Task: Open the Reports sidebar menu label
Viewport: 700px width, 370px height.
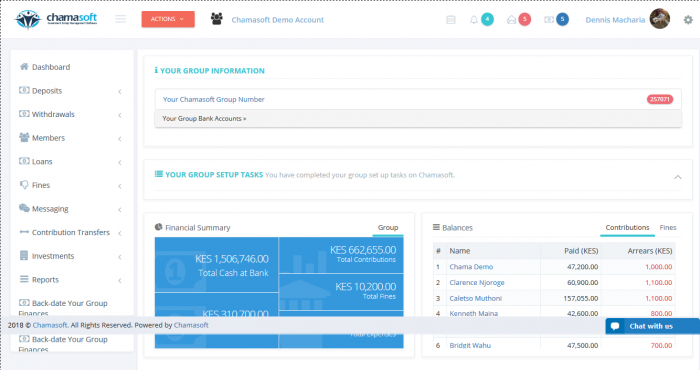Action: [45, 279]
